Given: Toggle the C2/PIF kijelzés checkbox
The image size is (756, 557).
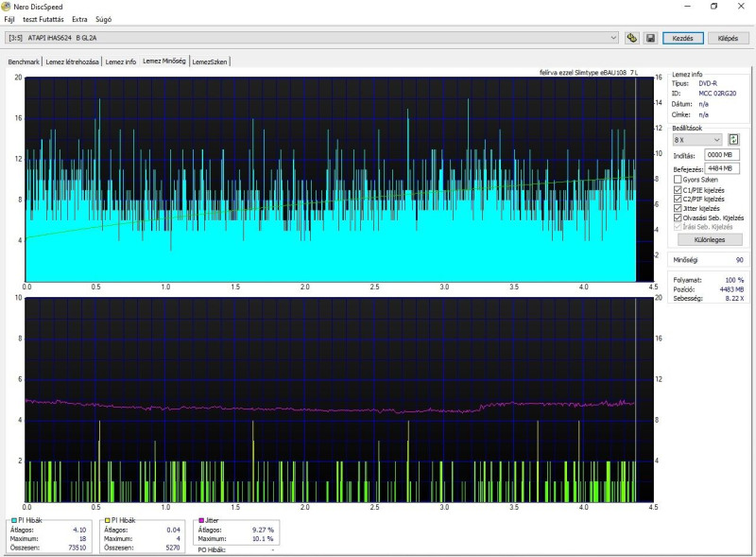Looking at the screenshot, I should point(677,199).
